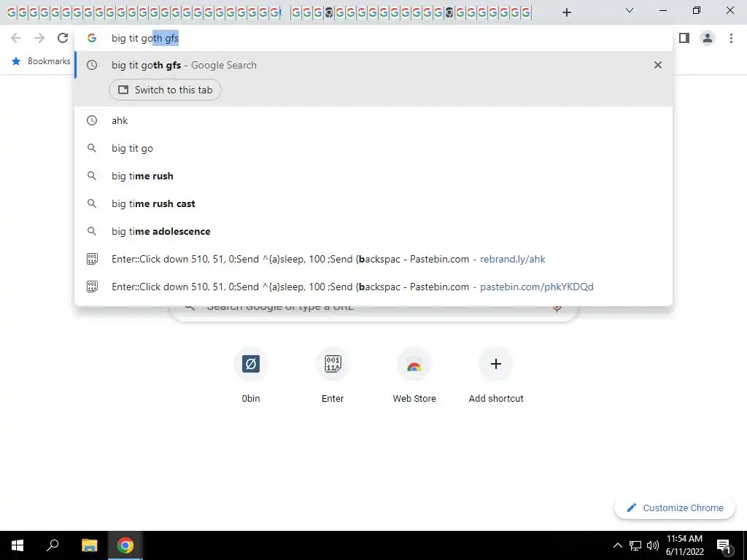This screenshot has height=560, width=747.
Task: Open Windows taskbar search
Action: tap(53, 545)
